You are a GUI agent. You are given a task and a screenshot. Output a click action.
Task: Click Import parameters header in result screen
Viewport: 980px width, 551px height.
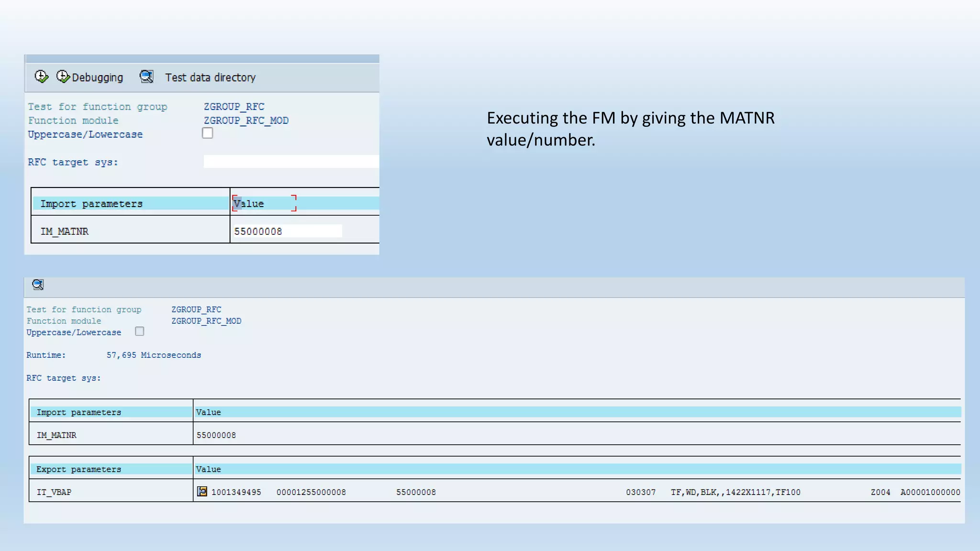[111, 412]
